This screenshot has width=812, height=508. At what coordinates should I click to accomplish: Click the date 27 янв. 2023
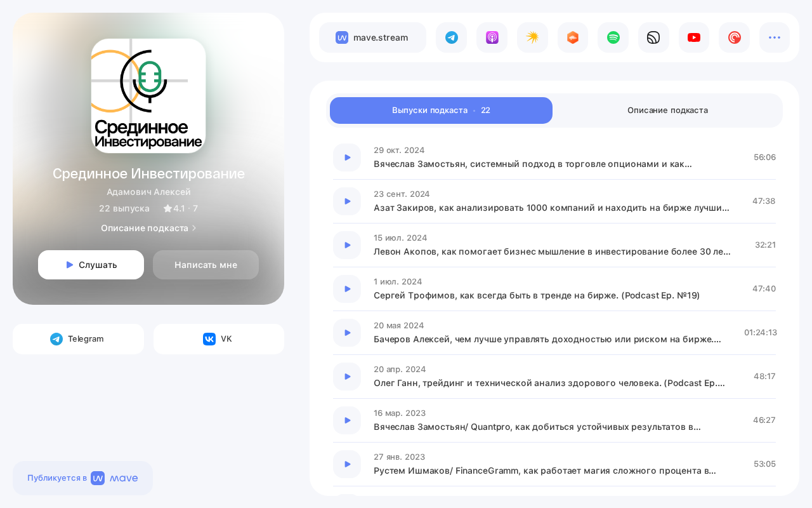pos(399,457)
